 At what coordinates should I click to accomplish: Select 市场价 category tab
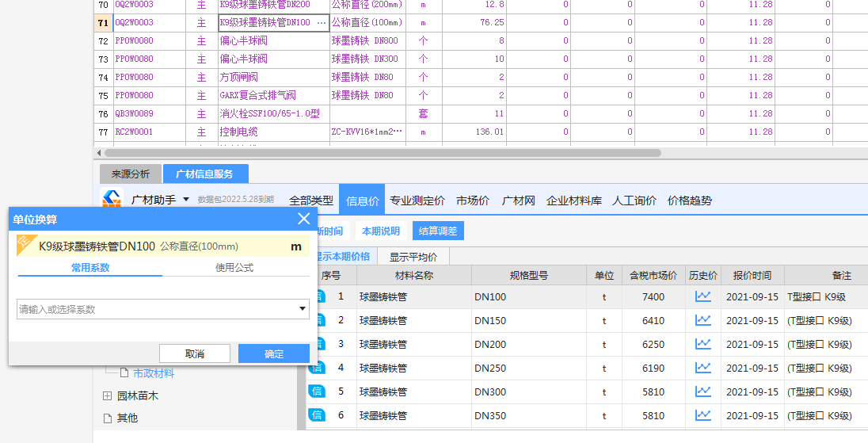(473, 200)
